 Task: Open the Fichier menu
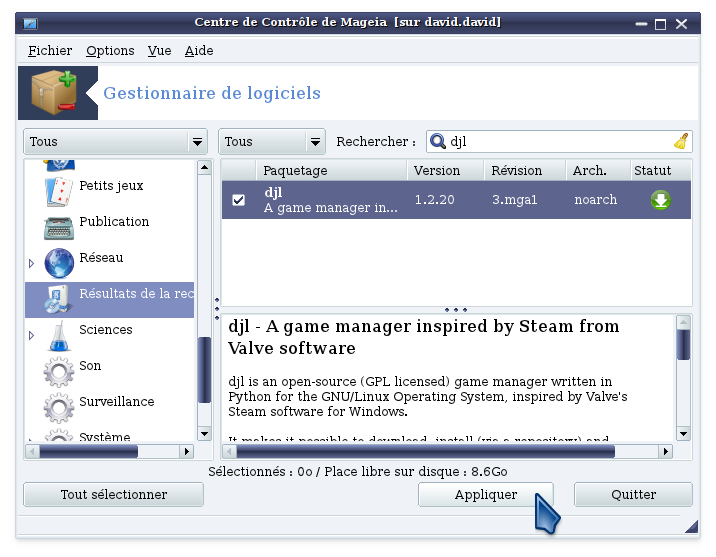click(50, 50)
